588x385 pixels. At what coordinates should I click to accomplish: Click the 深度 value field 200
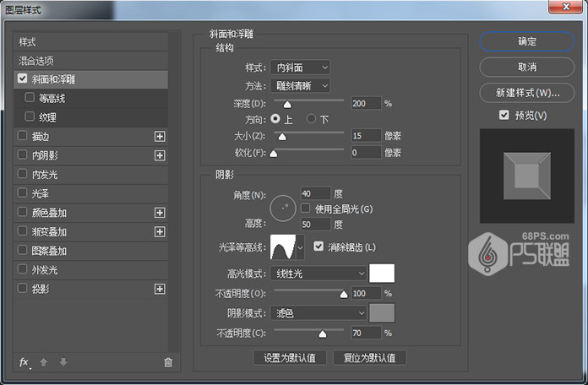(366, 103)
